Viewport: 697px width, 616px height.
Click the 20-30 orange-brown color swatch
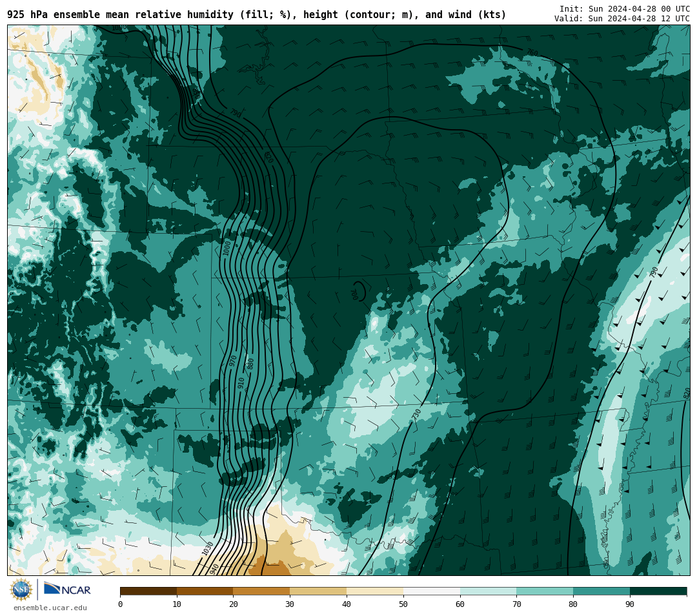(261, 591)
